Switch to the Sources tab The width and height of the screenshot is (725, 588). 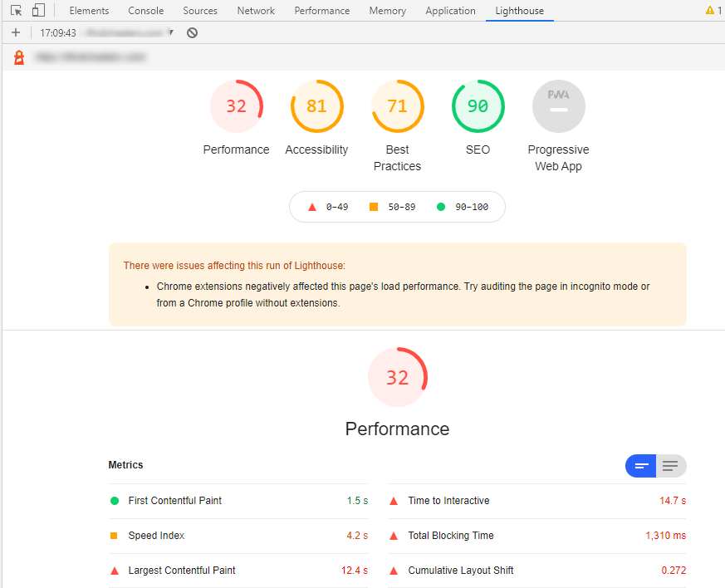coord(200,11)
